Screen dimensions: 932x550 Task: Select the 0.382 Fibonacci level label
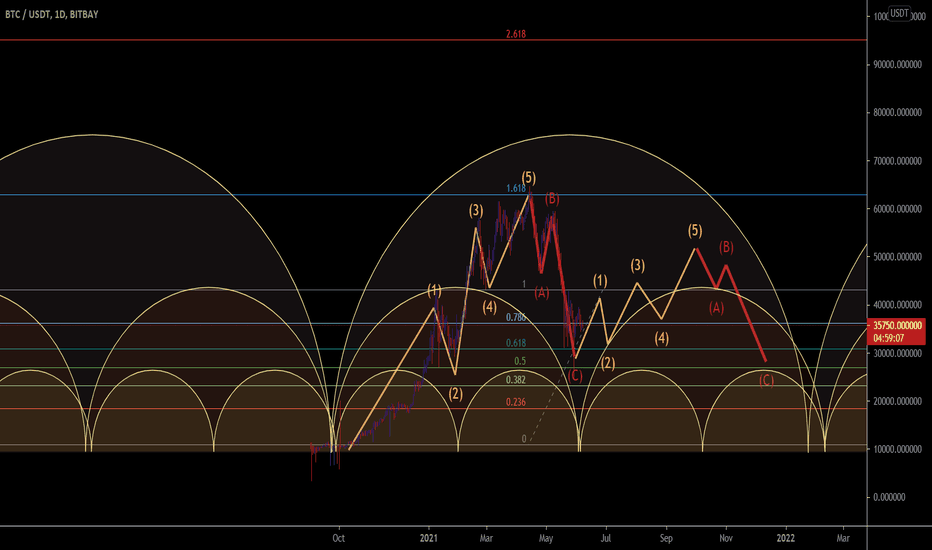516,380
